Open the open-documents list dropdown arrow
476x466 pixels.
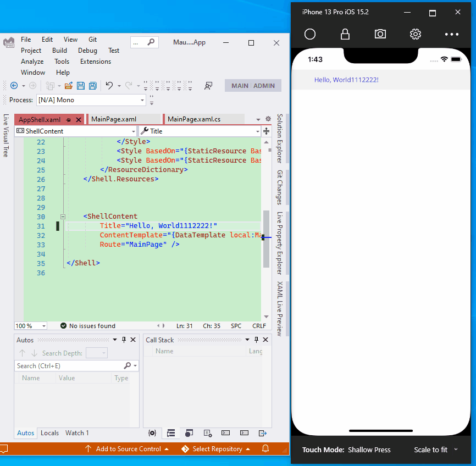pyautogui.click(x=258, y=119)
